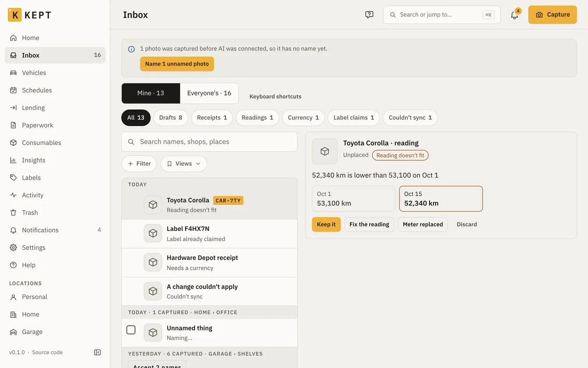Expand the Views dropdown
The width and height of the screenshot is (588, 368).
(x=184, y=164)
